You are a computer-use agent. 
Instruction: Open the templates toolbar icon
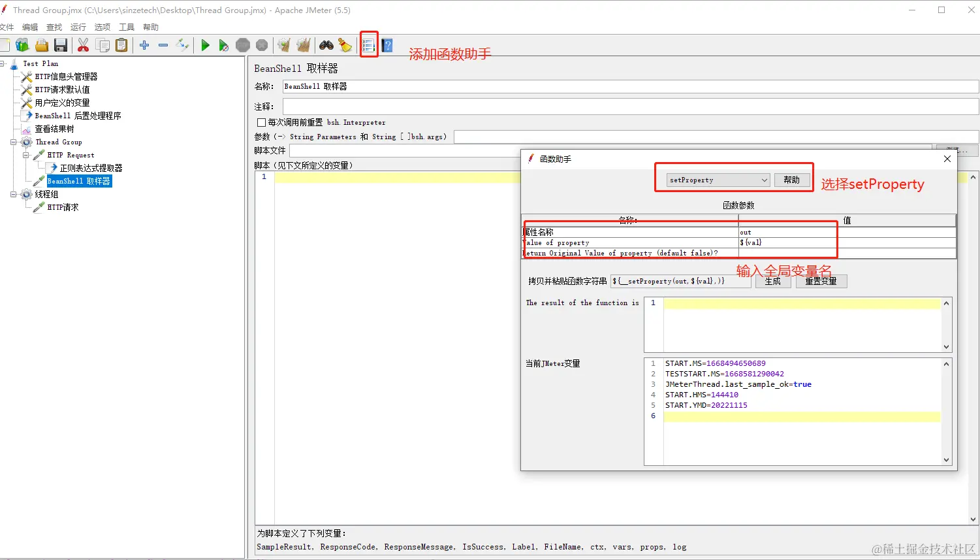point(23,45)
